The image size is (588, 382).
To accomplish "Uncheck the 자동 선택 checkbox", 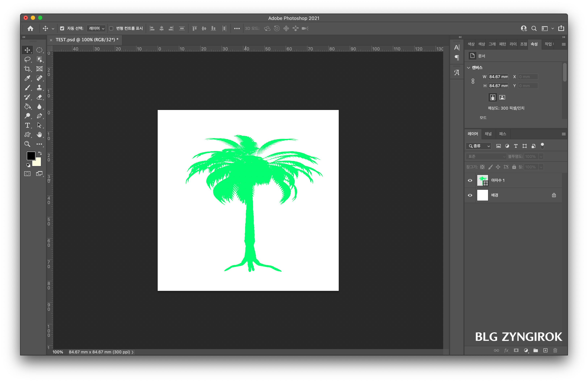I will 62,28.
